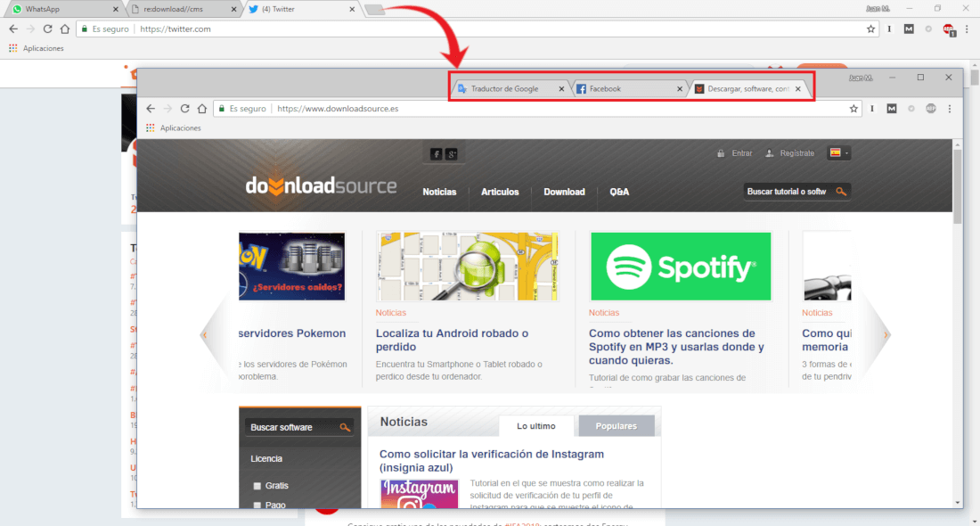The image size is (980, 526).
Task: Click Gmail M extension in front window
Action: [x=892, y=108]
